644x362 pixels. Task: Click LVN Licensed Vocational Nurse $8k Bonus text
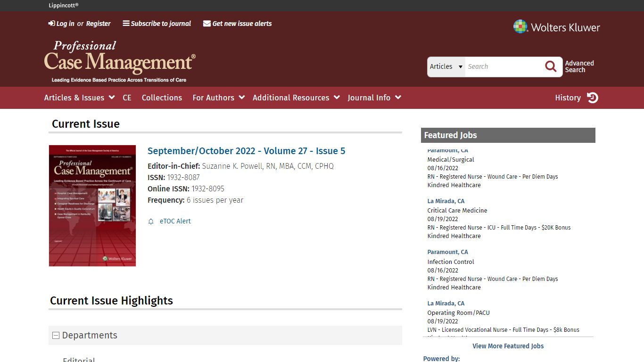click(504, 330)
